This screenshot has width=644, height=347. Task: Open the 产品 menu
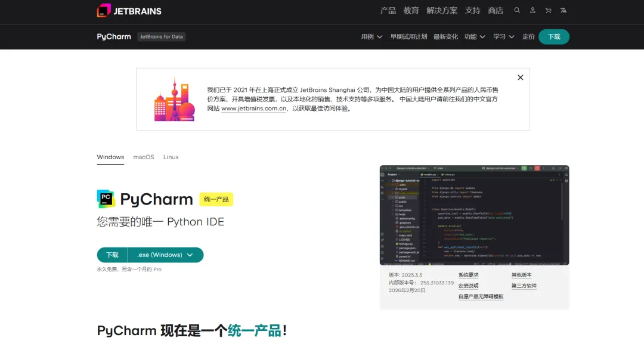[388, 11]
